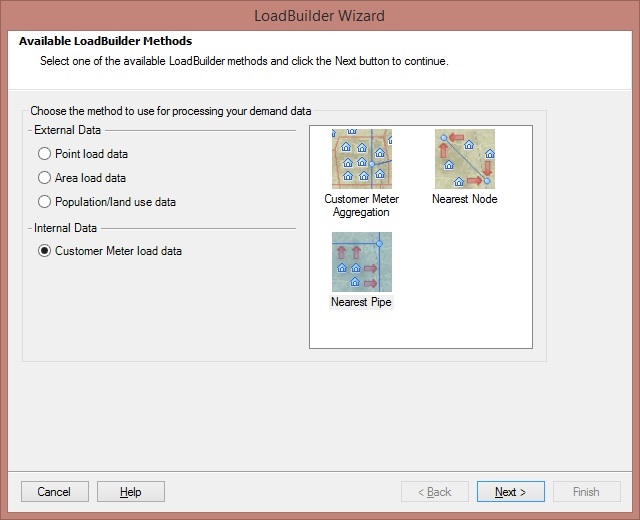Click the highlighted 'Nearest Pipe' caption

[361, 302]
